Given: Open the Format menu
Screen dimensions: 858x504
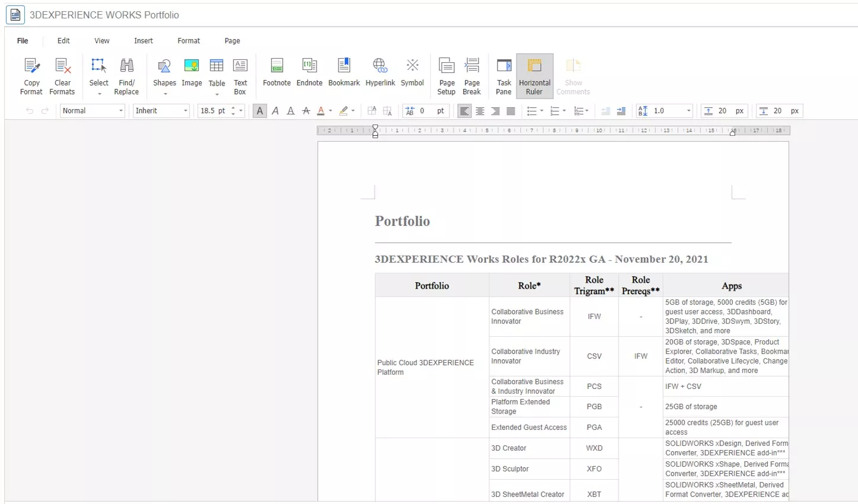Looking at the screenshot, I should pos(189,41).
